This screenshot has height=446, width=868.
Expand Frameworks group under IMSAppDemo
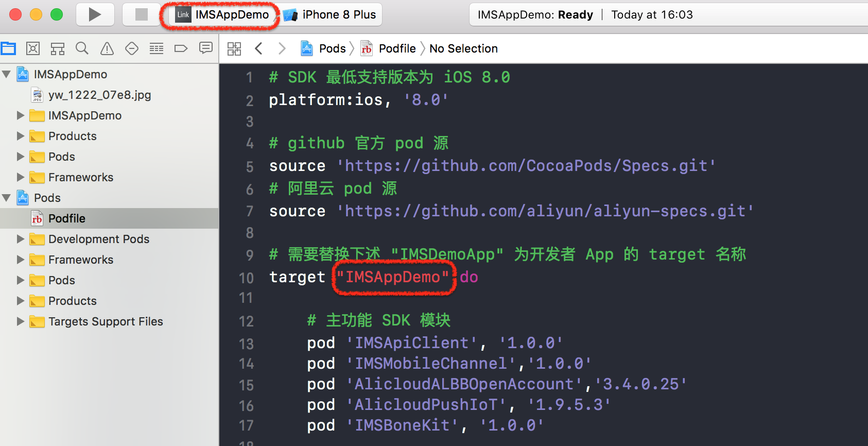tap(21, 177)
